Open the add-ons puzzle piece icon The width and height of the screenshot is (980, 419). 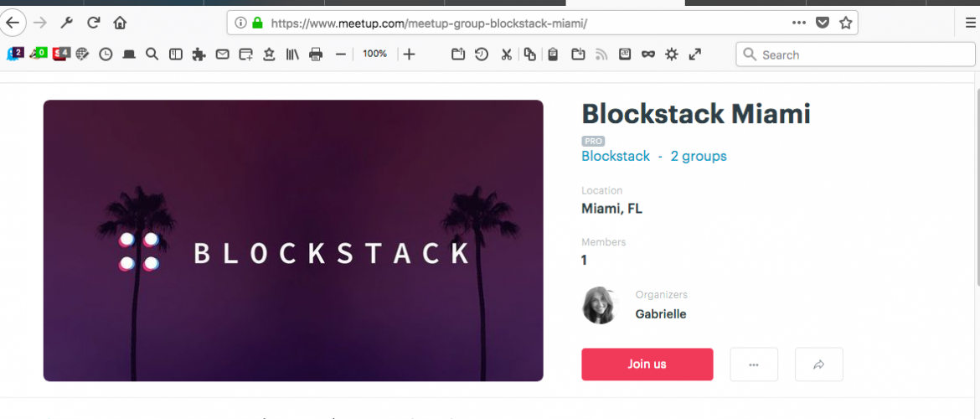click(199, 54)
